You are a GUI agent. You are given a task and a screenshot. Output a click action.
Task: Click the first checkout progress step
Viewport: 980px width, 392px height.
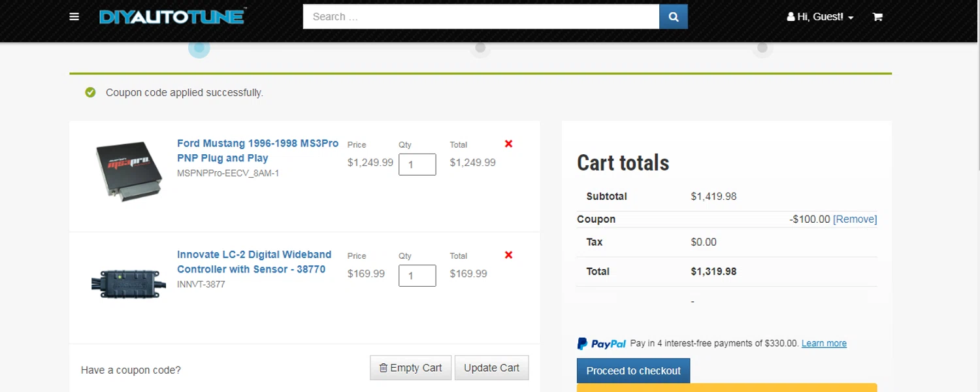pos(199,48)
